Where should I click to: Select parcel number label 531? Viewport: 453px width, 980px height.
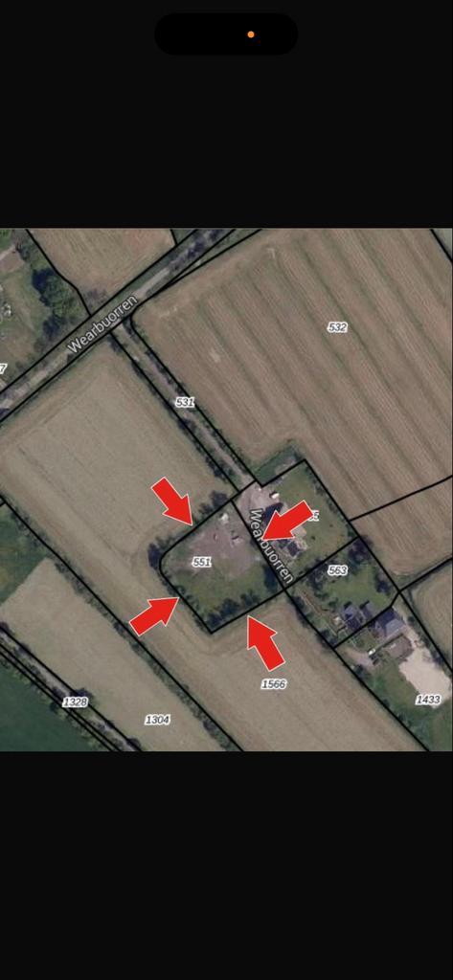(185, 403)
